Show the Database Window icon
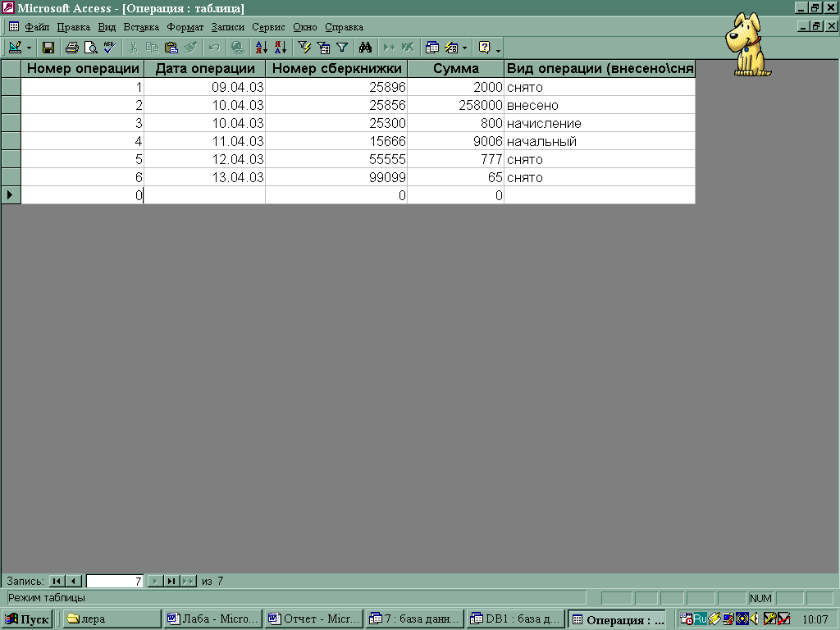This screenshot has width=840, height=630. [x=431, y=48]
